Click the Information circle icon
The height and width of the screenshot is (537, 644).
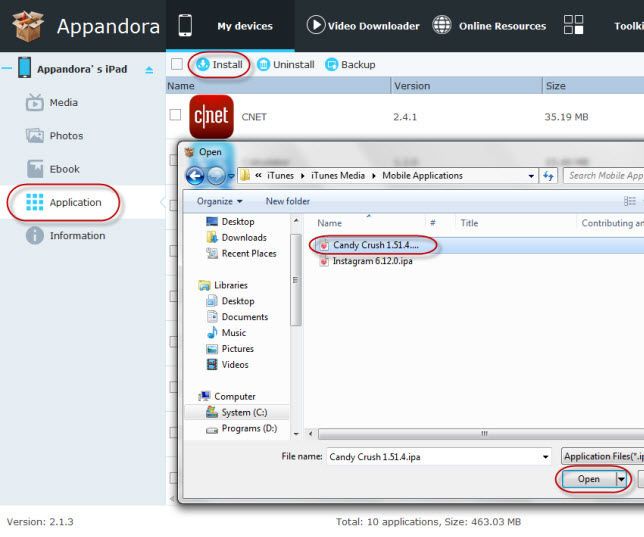34,235
